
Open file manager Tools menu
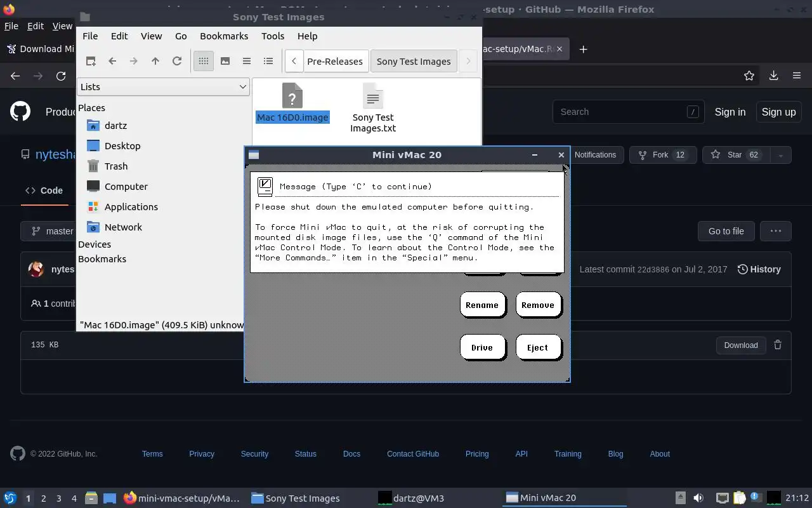tap(273, 36)
